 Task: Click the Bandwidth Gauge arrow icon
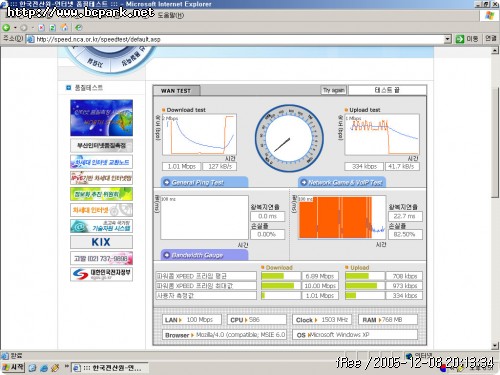166,255
